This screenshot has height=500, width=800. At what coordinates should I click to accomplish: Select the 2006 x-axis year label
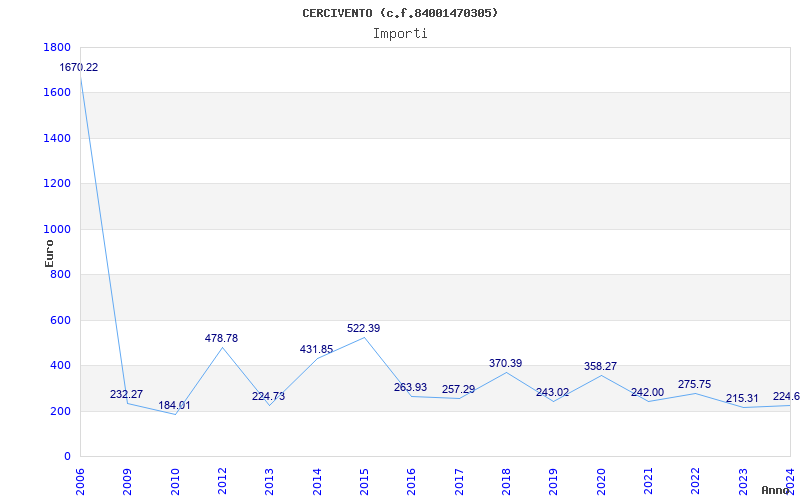click(x=80, y=481)
